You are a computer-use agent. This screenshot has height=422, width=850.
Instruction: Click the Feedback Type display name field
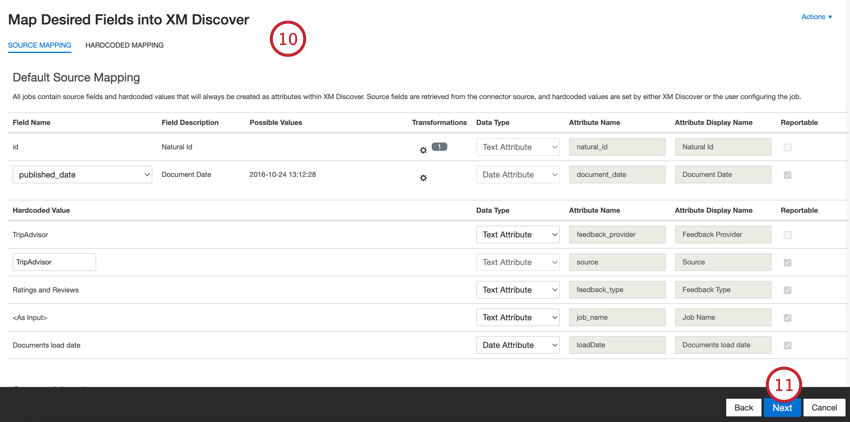[x=722, y=290]
